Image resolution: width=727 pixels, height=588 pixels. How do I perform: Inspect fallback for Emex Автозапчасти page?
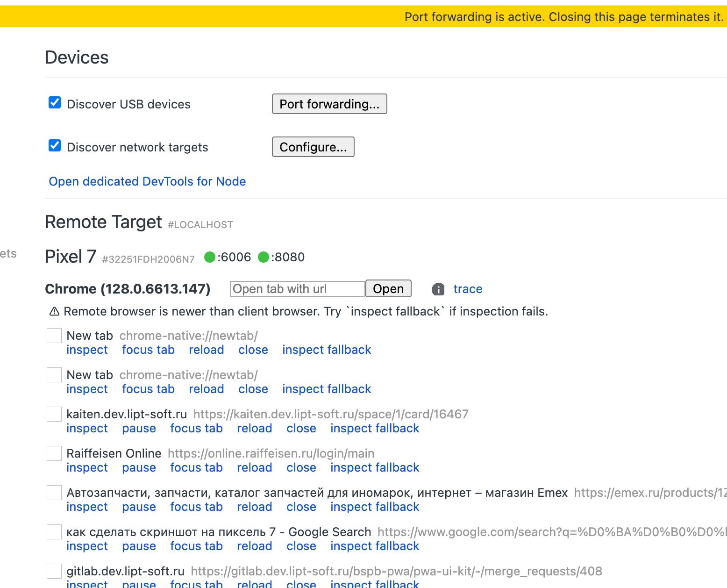click(x=375, y=507)
